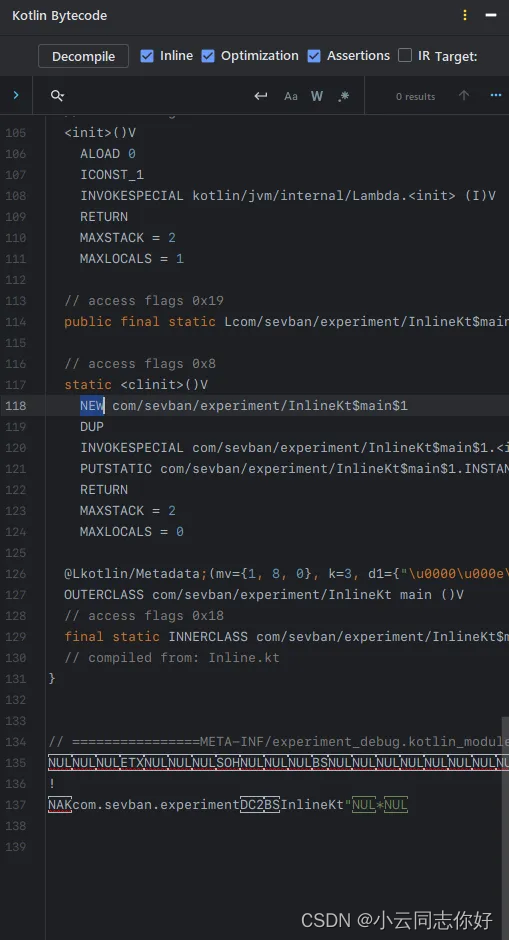Select the highlighted NEW instruction
The height and width of the screenshot is (940, 509).
coord(92,406)
